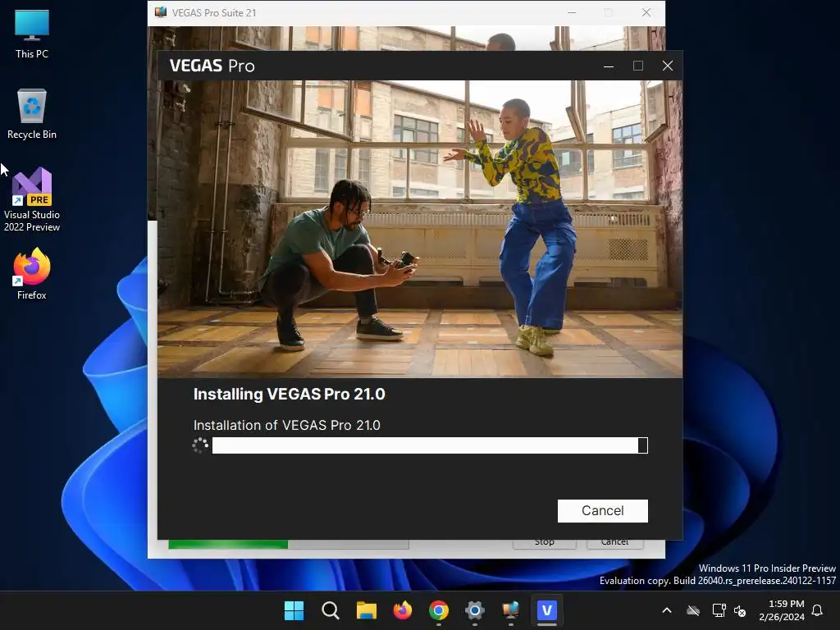
Task: Click the Installing VEGAS Pro 21.0 heading
Action: coord(290,395)
